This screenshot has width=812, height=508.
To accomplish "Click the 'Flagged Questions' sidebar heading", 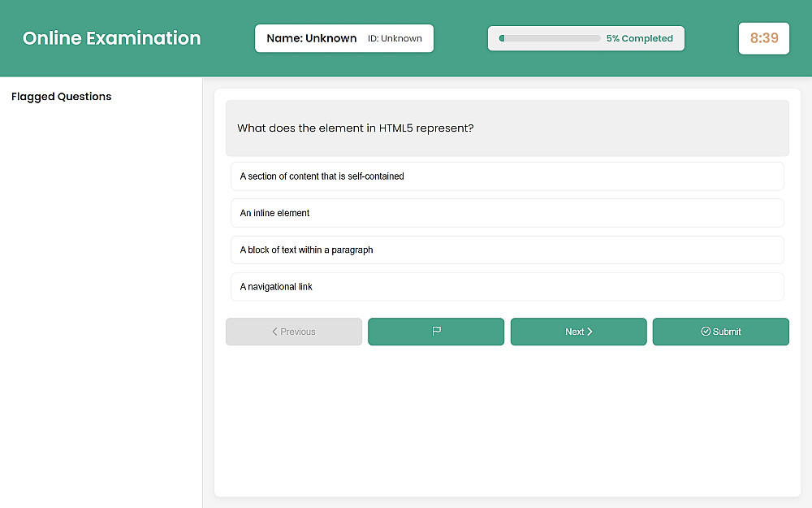I will (x=61, y=97).
